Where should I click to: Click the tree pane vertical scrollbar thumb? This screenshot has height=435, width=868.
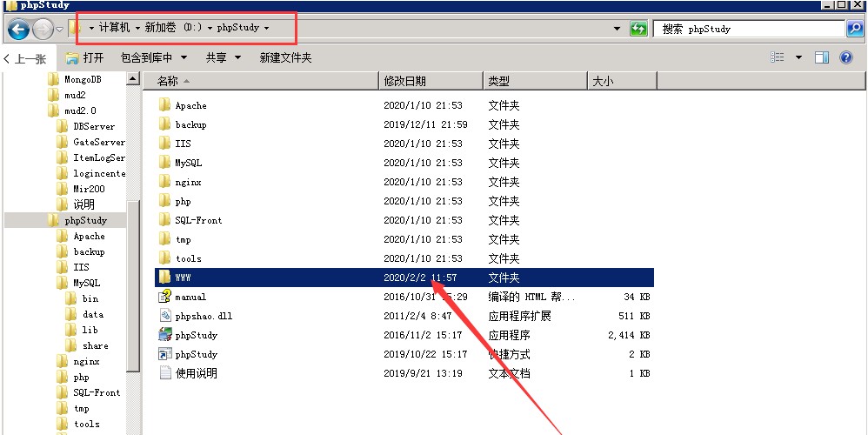133,286
